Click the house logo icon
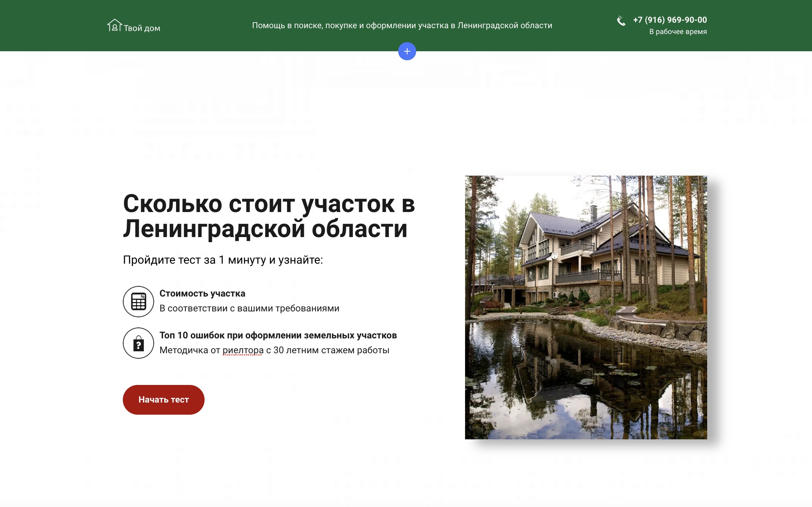The width and height of the screenshot is (812, 507). pyautogui.click(x=114, y=25)
